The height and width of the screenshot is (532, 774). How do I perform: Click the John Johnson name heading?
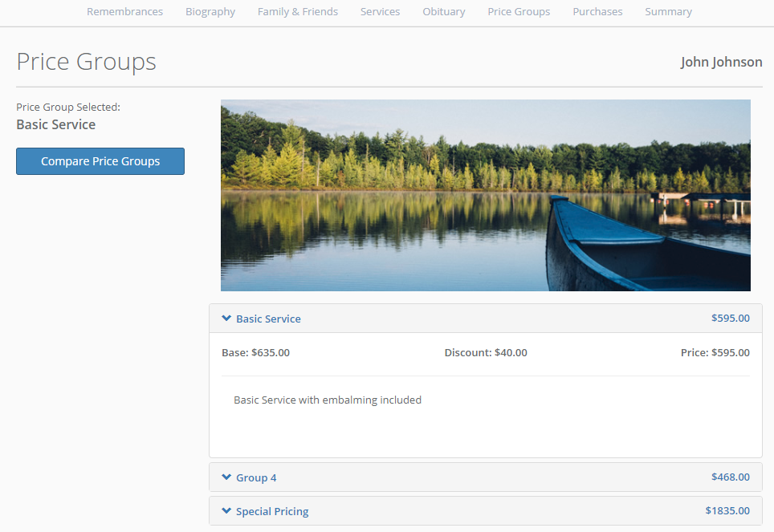721,62
